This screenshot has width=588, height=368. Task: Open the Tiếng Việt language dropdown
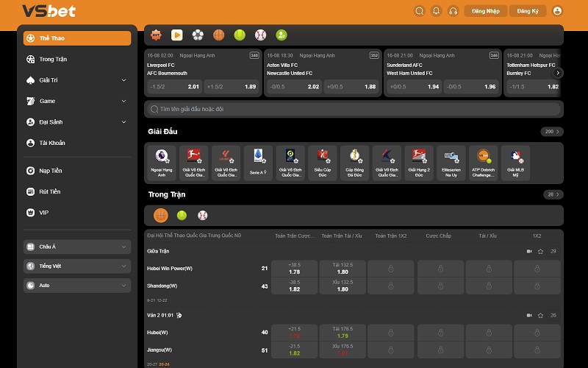click(77, 266)
